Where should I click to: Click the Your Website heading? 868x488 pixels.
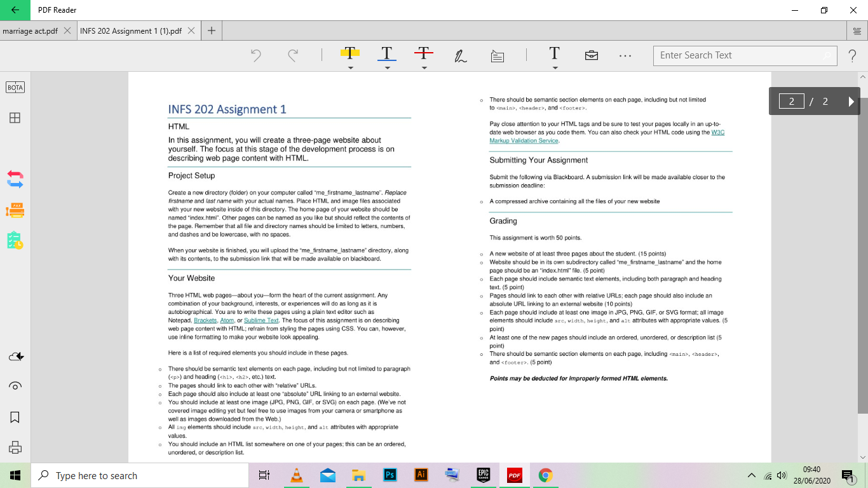(191, 278)
